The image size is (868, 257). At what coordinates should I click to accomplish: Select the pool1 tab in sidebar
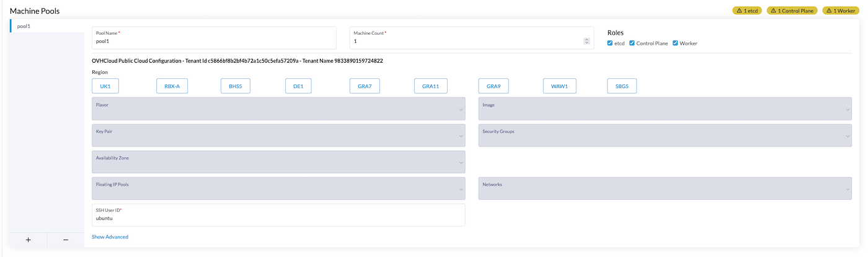coord(46,26)
